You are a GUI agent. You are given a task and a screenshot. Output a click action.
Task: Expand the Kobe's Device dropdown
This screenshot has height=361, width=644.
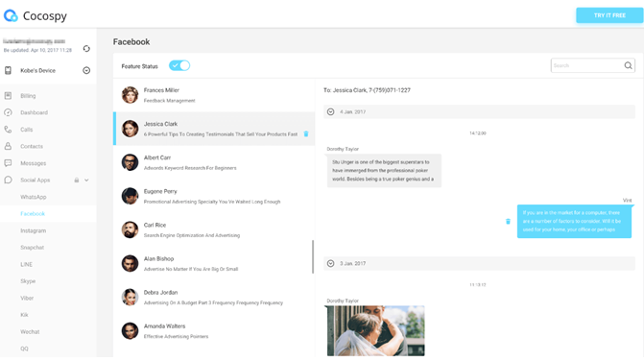click(x=86, y=71)
